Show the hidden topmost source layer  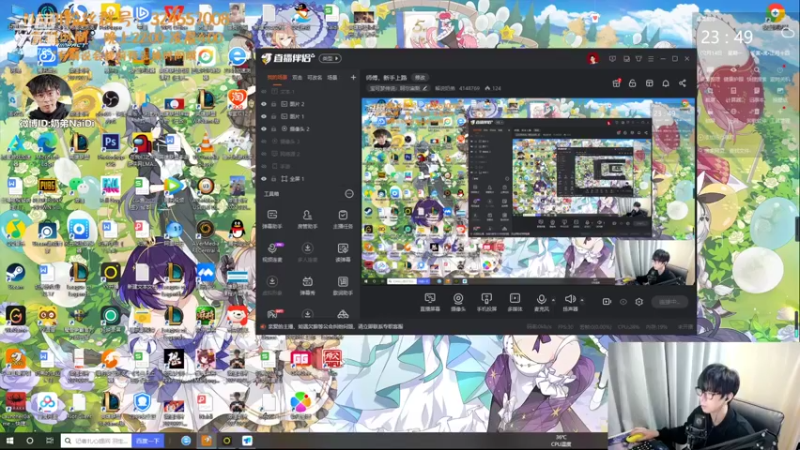pyautogui.click(x=264, y=91)
